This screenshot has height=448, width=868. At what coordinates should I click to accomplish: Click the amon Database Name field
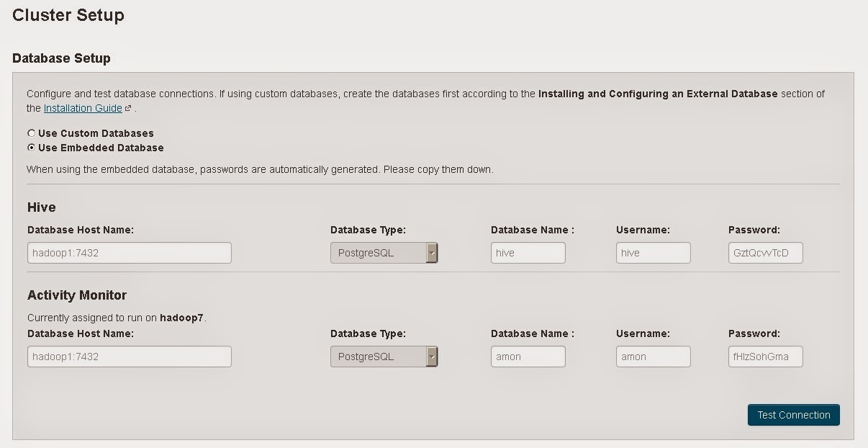point(528,357)
